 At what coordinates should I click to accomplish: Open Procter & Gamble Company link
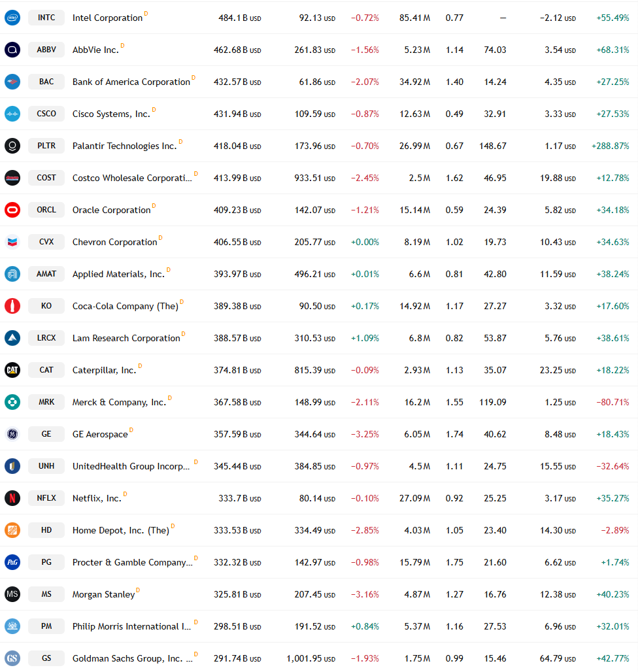pos(133,562)
